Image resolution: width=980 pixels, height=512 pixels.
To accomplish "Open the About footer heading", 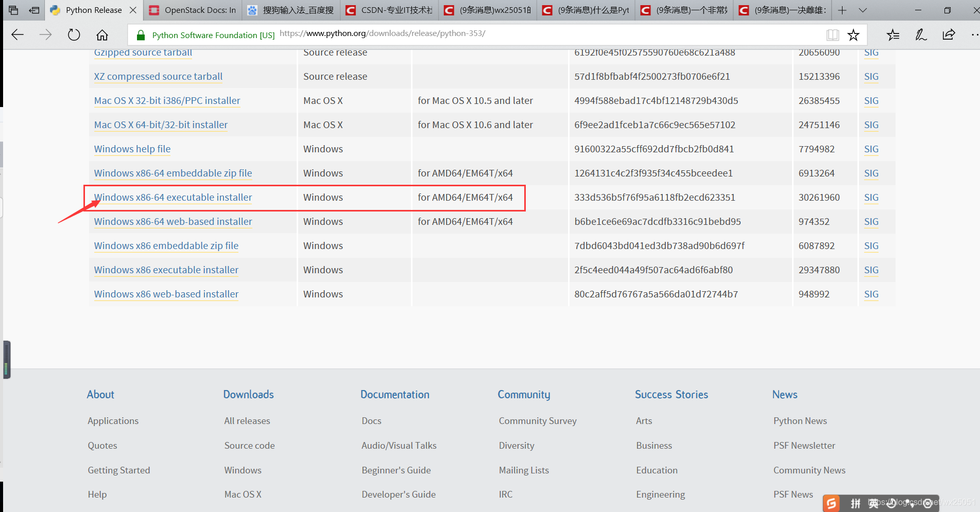I will tap(100, 395).
